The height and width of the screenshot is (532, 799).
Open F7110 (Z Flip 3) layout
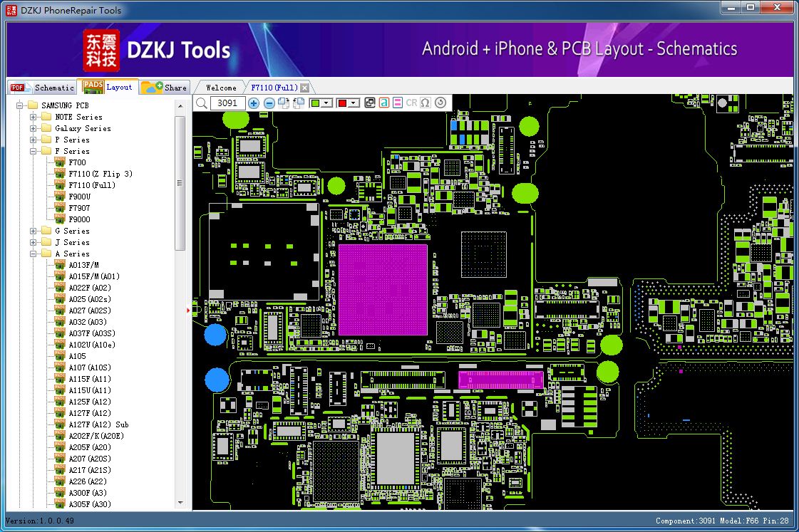point(100,174)
